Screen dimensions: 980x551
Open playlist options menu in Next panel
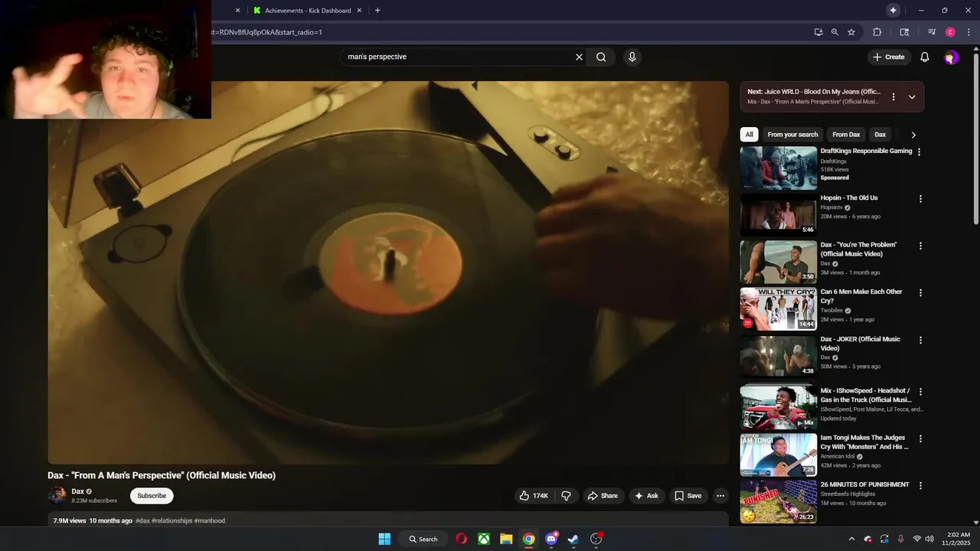(893, 97)
